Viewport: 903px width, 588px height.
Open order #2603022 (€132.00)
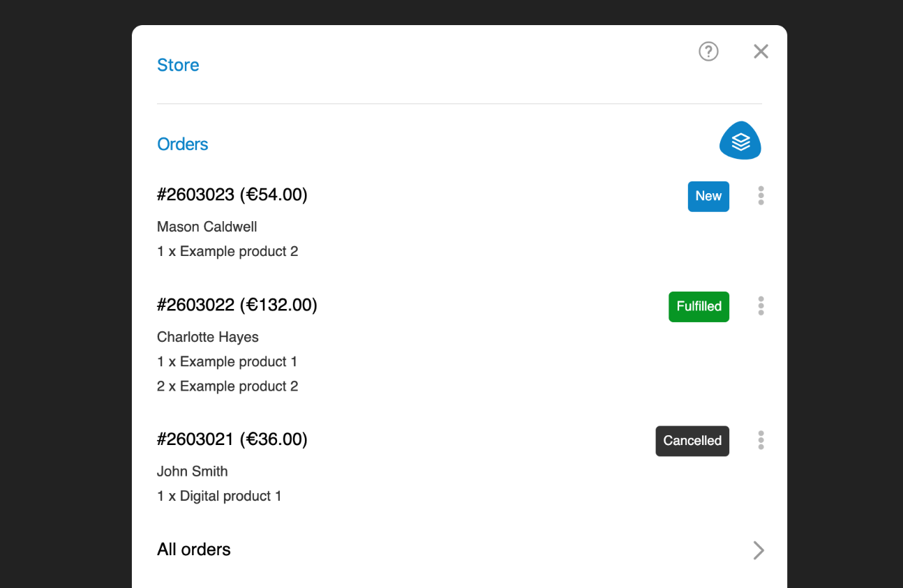[237, 305]
